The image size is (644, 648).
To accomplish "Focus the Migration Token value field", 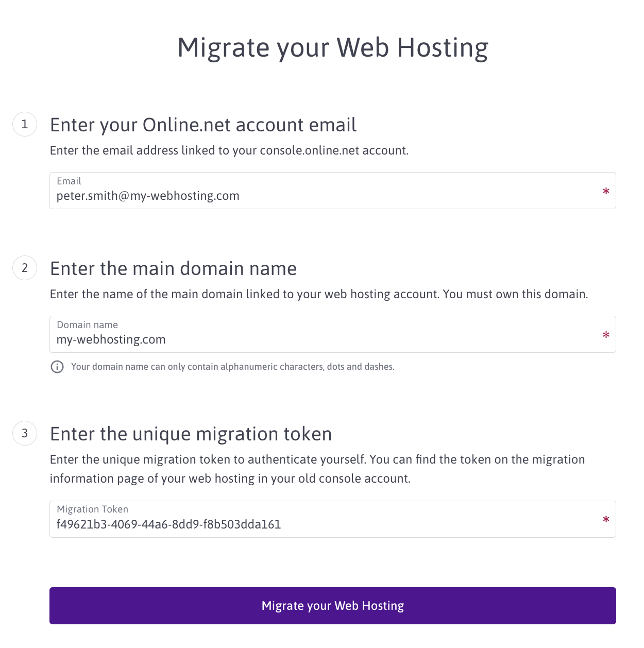I will 309,524.
